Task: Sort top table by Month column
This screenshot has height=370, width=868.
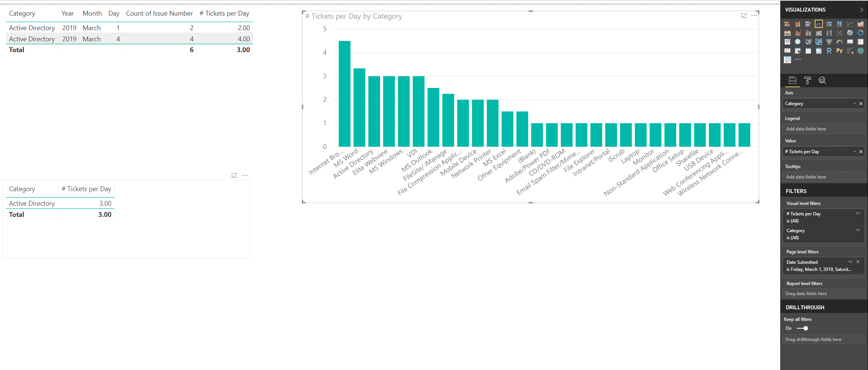Action: [x=92, y=13]
